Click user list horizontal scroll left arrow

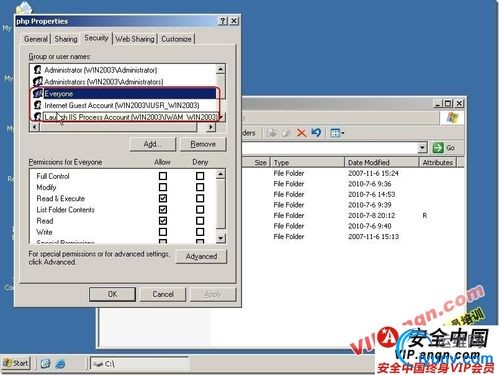click(35, 127)
